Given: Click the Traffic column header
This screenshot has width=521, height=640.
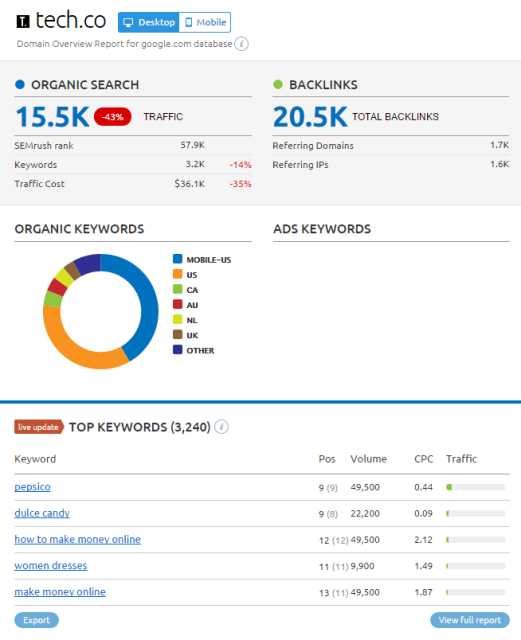Looking at the screenshot, I should (461, 459).
